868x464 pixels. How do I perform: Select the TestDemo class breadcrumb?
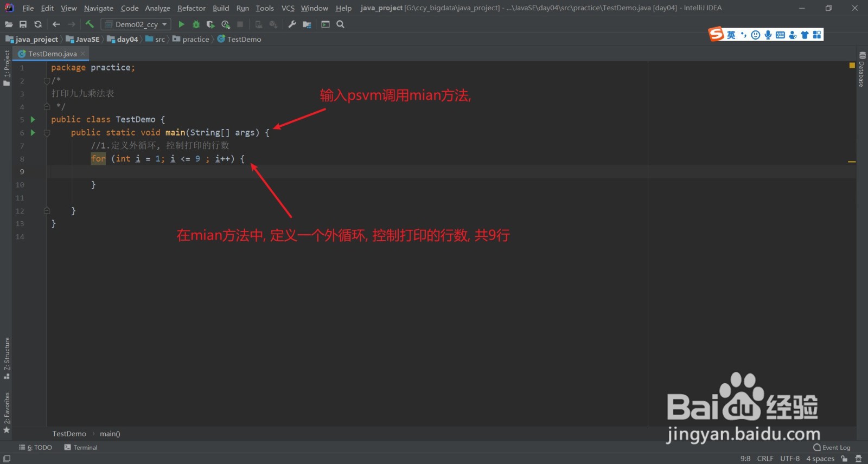[x=239, y=39]
